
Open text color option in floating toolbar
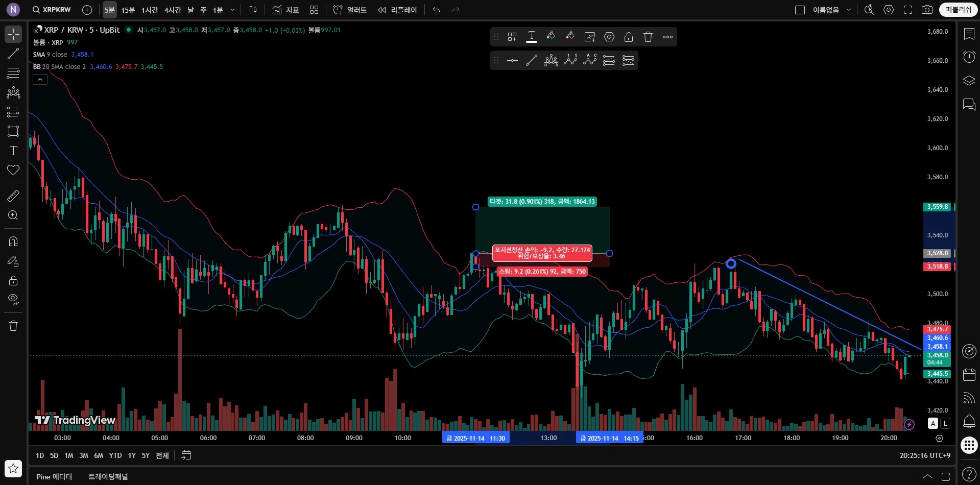532,37
